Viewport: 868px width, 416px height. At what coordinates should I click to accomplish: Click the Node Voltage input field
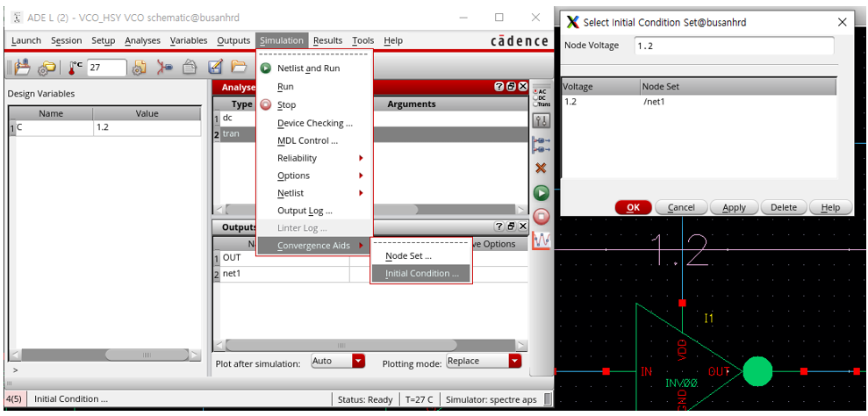point(734,46)
